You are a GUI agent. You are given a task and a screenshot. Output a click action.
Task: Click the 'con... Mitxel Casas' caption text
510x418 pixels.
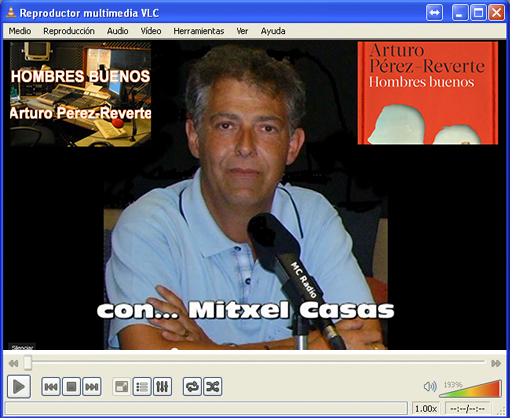coord(245,310)
